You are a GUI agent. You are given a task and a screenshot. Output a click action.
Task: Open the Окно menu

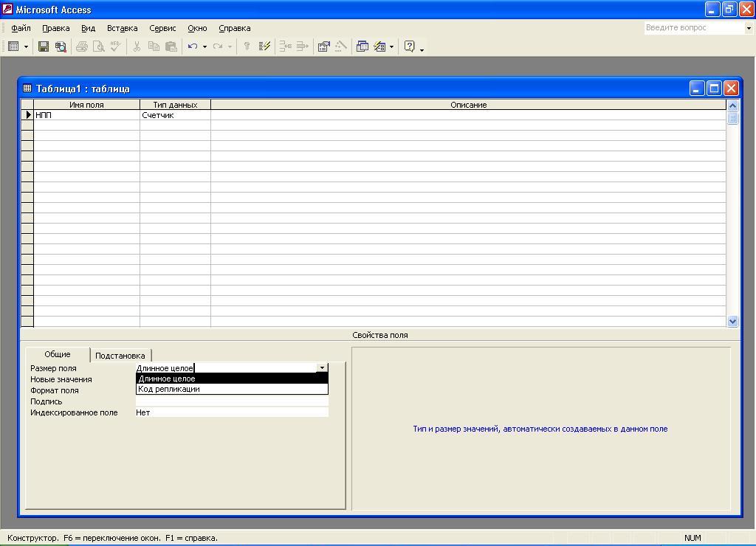point(197,28)
